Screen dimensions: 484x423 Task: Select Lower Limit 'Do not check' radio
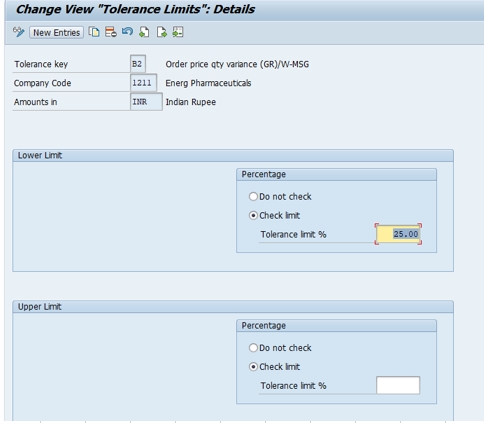[253, 197]
